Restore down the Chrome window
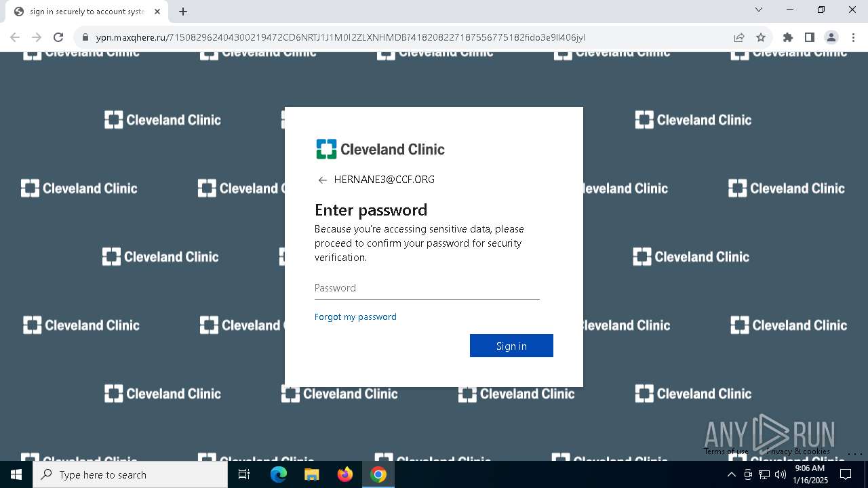Viewport: 868px width, 488px height. 821,9
